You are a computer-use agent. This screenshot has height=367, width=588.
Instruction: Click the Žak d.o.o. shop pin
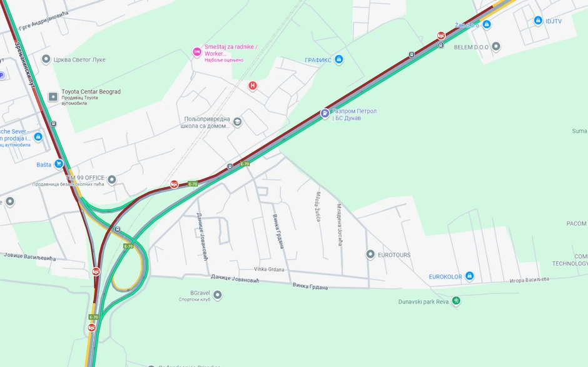coord(487,24)
